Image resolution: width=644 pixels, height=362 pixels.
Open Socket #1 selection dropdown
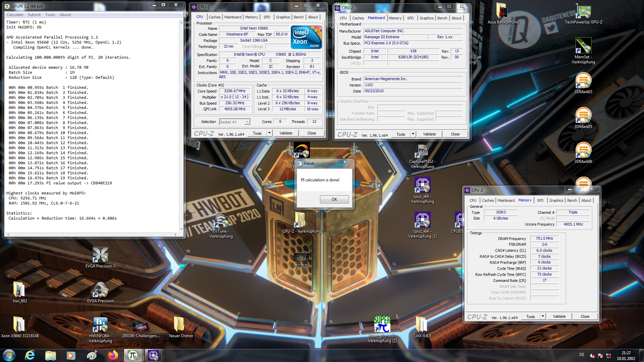(x=234, y=122)
